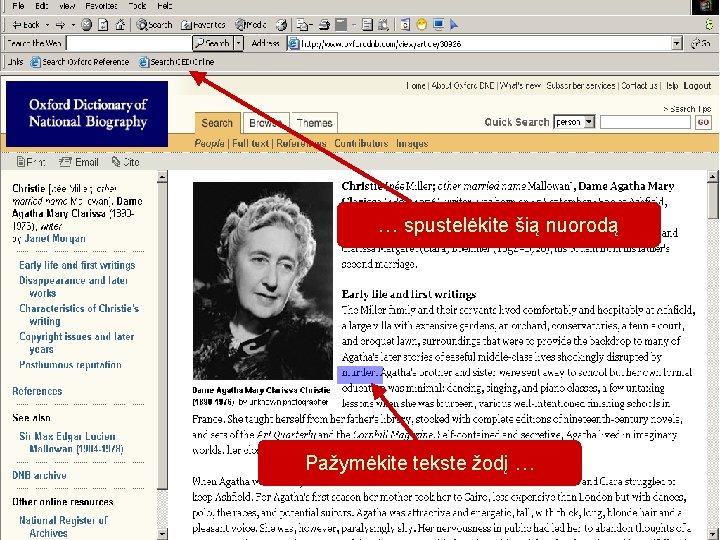Click the browser Back button
Viewport: 720px width, 540px height.
[x=26, y=25]
